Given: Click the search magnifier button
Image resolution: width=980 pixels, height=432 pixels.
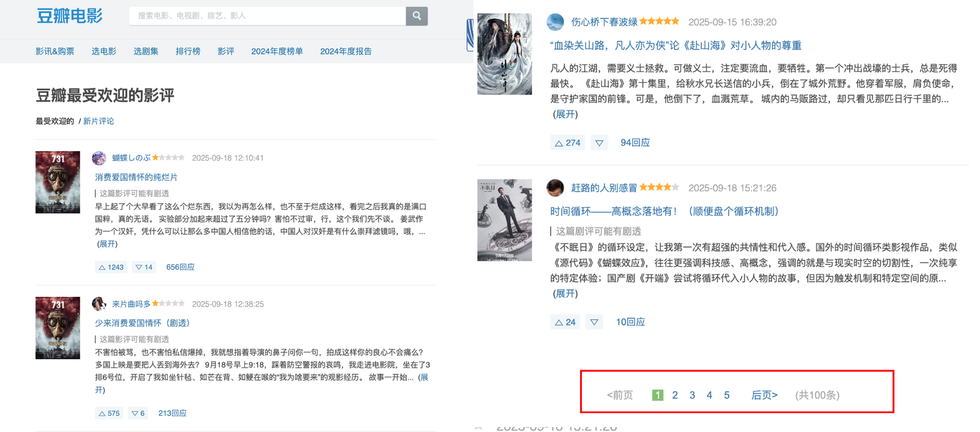Looking at the screenshot, I should click(417, 16).
